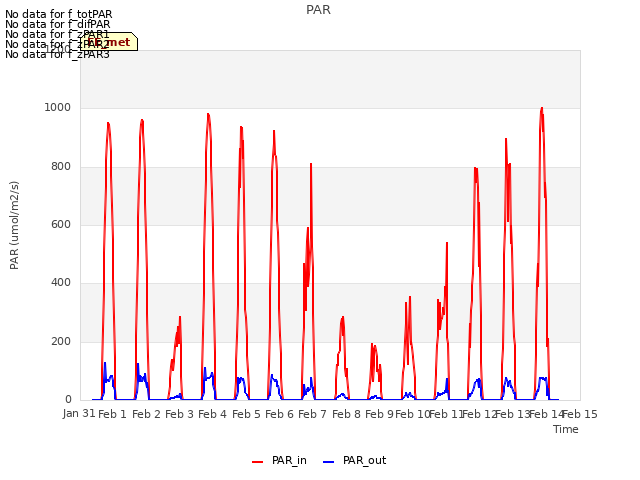The width and height of the screenshot is (640, 480).
Task: Click the 1000 y-axis tick label
Action: (x=58, y=107)
